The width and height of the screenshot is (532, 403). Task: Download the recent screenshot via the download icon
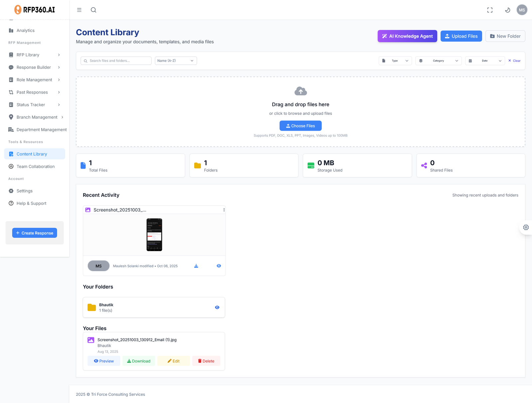[x=196, y=266]
